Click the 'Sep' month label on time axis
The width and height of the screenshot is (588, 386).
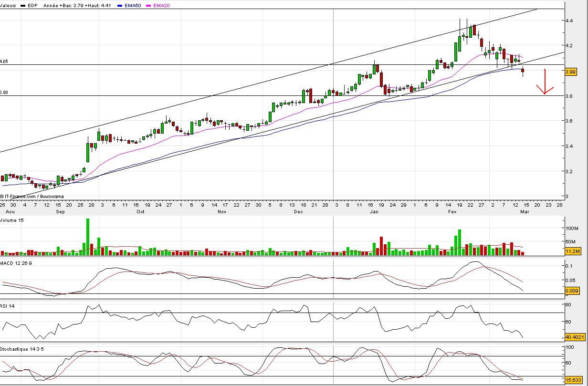point(61,211)
